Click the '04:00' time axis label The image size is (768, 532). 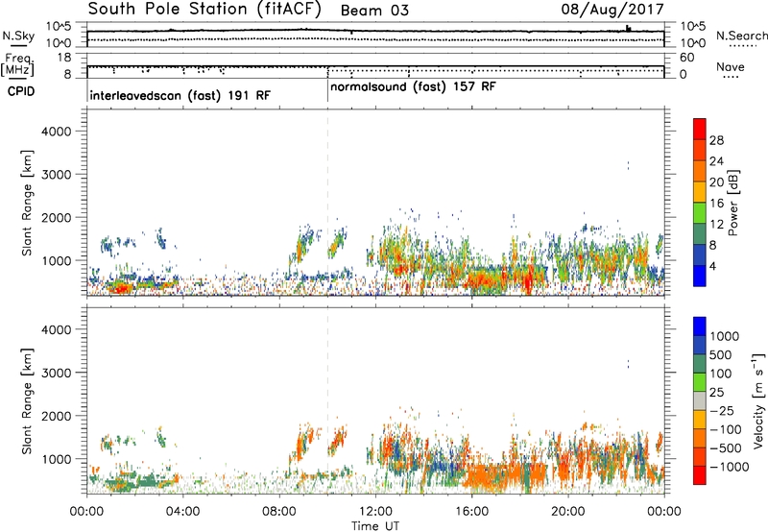(x=182, y=512)
